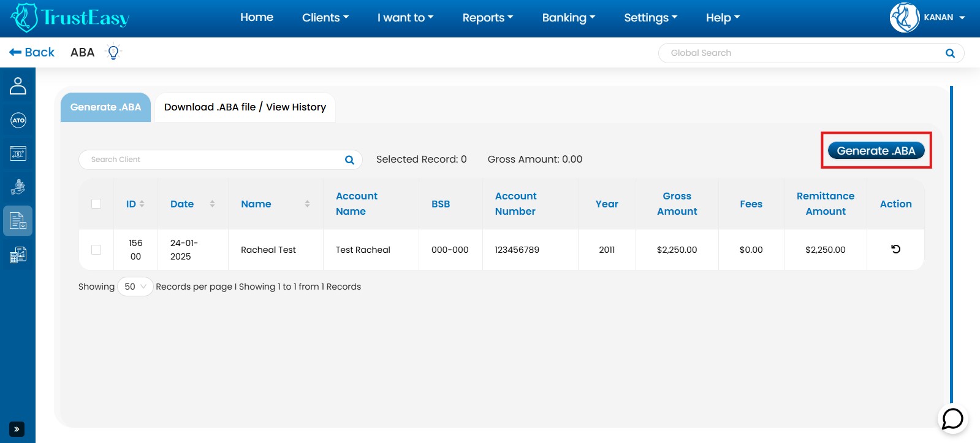Click the ATO icon in sidebar

pos(18,120)
